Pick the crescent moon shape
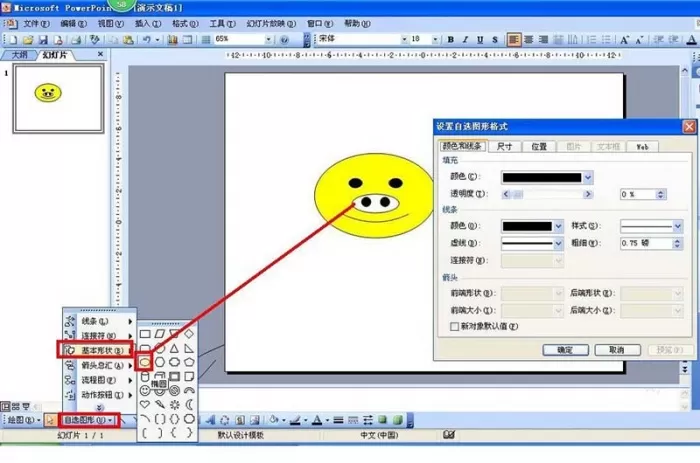This screenshot has height=463, width=700. coord(189,405)
